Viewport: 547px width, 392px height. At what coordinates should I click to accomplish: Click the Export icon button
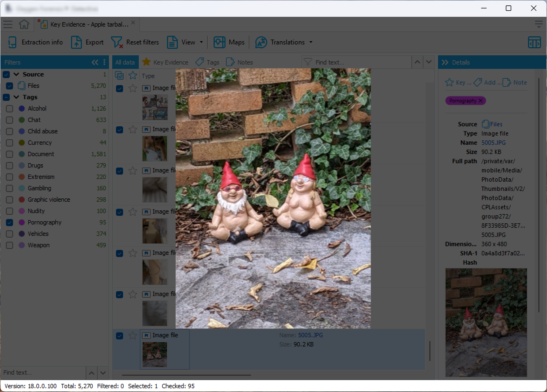pos(76,42)
